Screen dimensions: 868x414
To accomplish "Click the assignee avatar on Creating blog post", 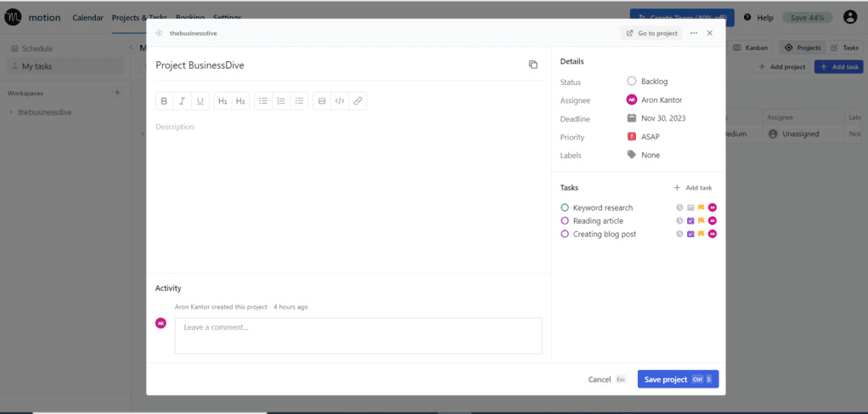I will (713, 235).
